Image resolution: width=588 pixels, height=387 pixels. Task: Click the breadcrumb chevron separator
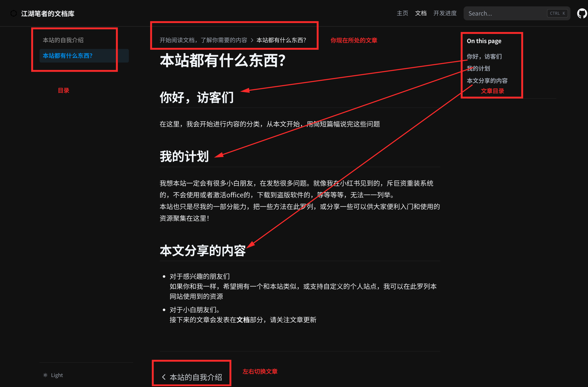(252, 40)
